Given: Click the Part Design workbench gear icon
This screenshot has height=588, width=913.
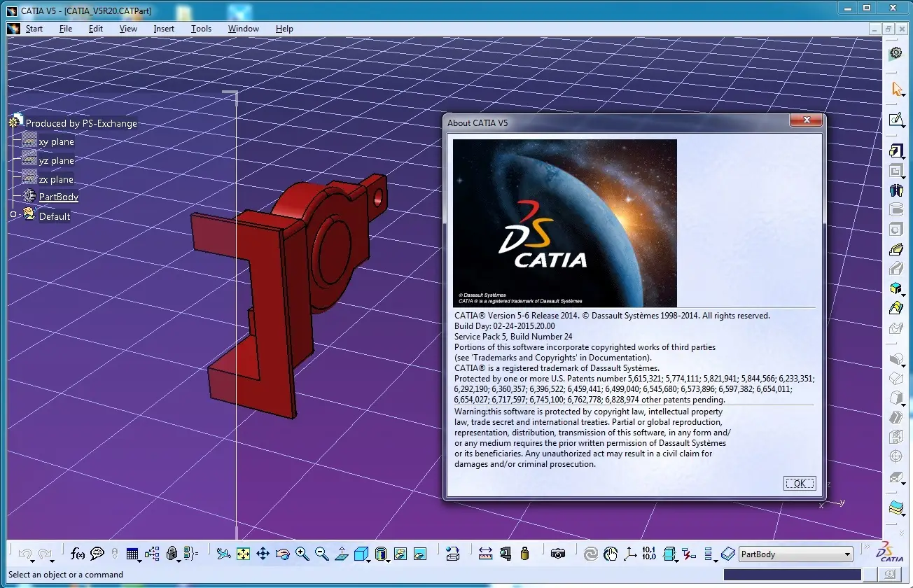Looking at the screenshot, I should (x=895, y=53).
